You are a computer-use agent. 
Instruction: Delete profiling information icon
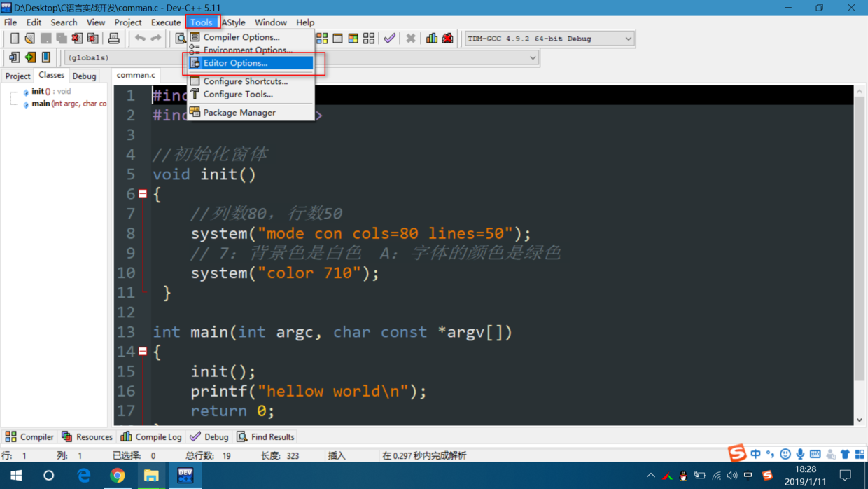(447, 39)
